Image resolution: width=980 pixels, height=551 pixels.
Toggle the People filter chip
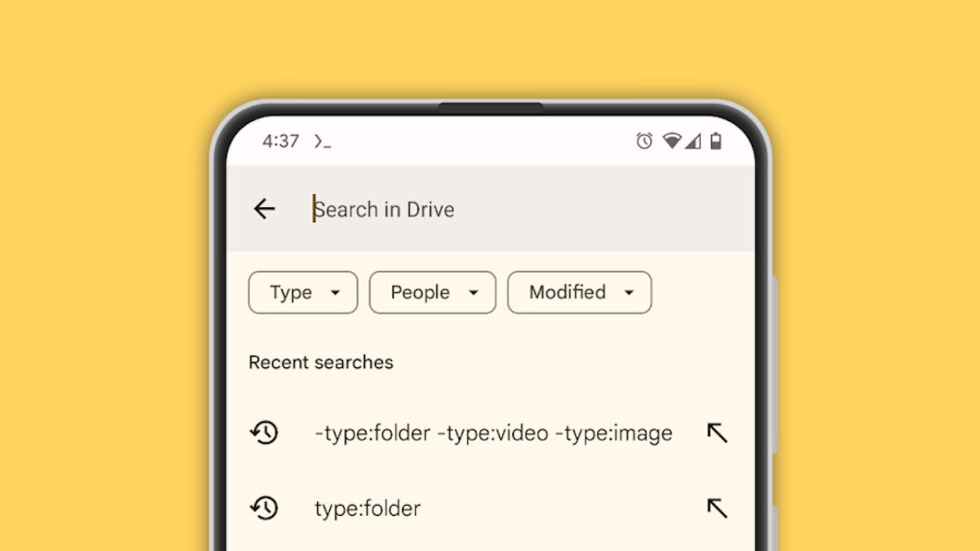point(432,292)
